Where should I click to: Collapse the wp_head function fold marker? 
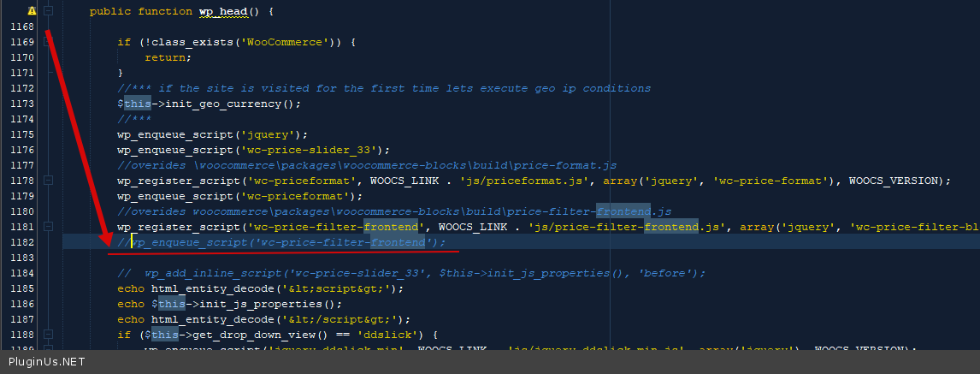(x=49, y=11)
